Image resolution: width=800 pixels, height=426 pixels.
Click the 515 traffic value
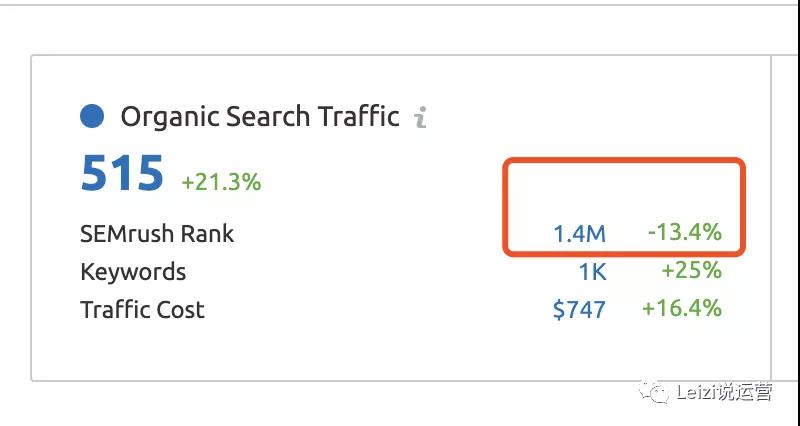click(122, 174)
